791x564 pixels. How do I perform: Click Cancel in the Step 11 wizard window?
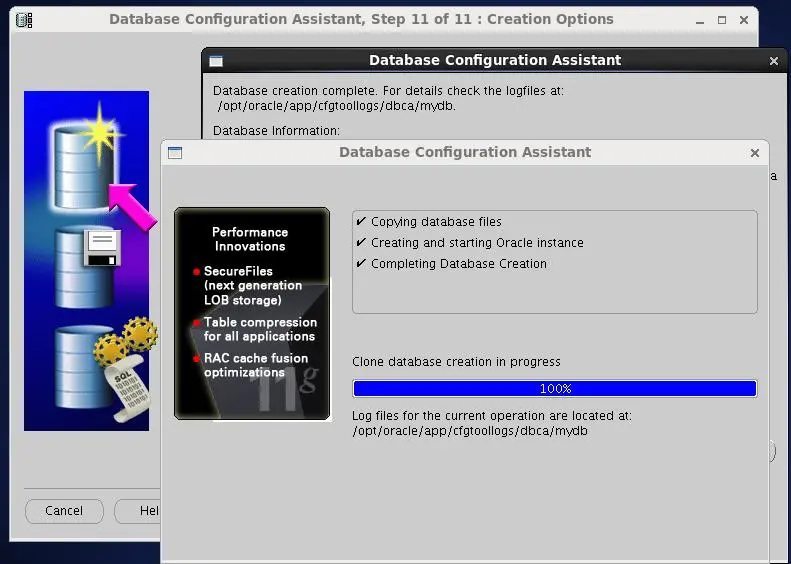64,511
